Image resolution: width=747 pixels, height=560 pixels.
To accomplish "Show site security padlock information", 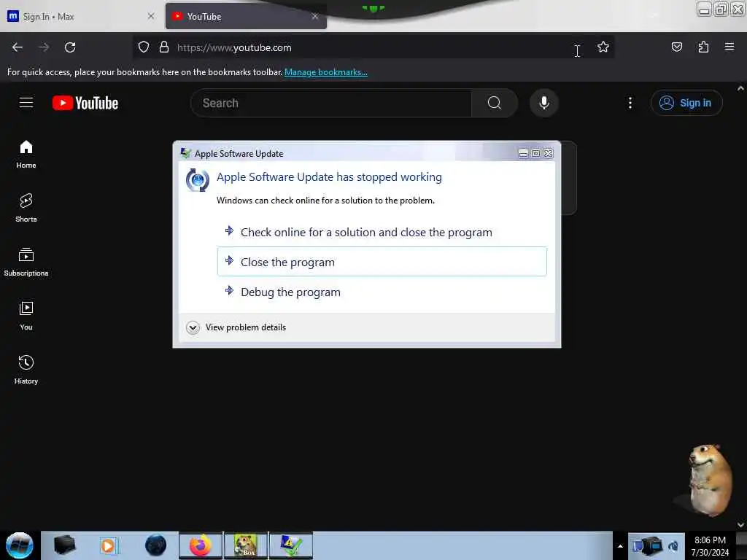I will point(164,47).
